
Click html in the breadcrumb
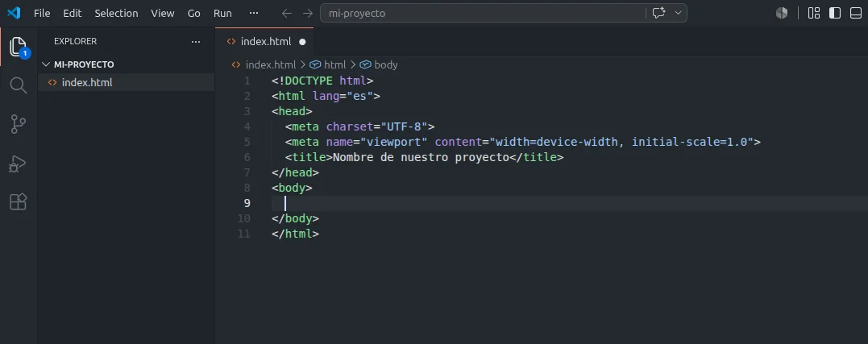(x=335, y=64)
